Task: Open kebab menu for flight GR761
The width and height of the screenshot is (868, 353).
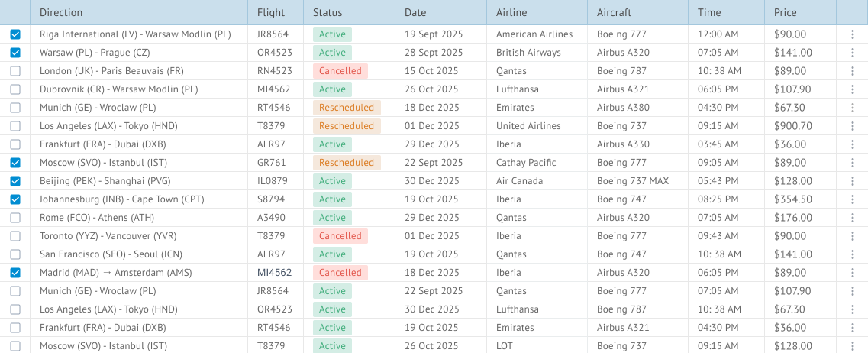Action: pos(852,163)
